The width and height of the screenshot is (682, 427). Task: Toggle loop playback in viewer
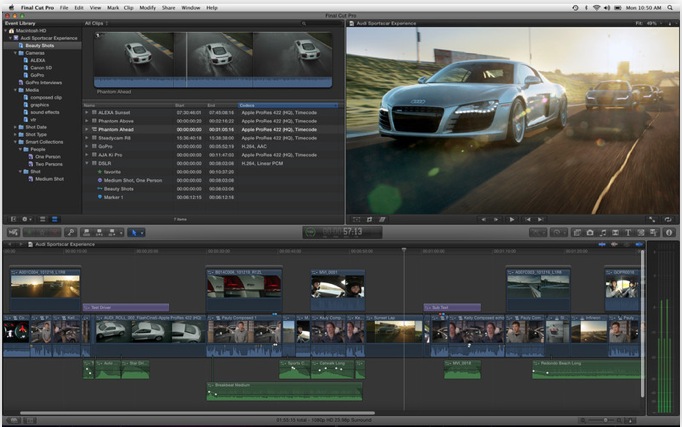tap(668, 220)
